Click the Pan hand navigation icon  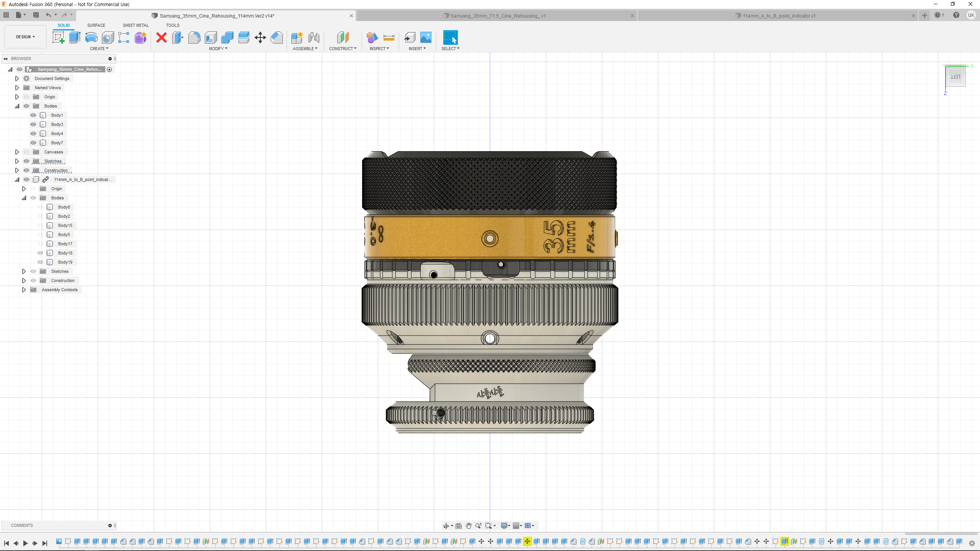tap(469, 526)
